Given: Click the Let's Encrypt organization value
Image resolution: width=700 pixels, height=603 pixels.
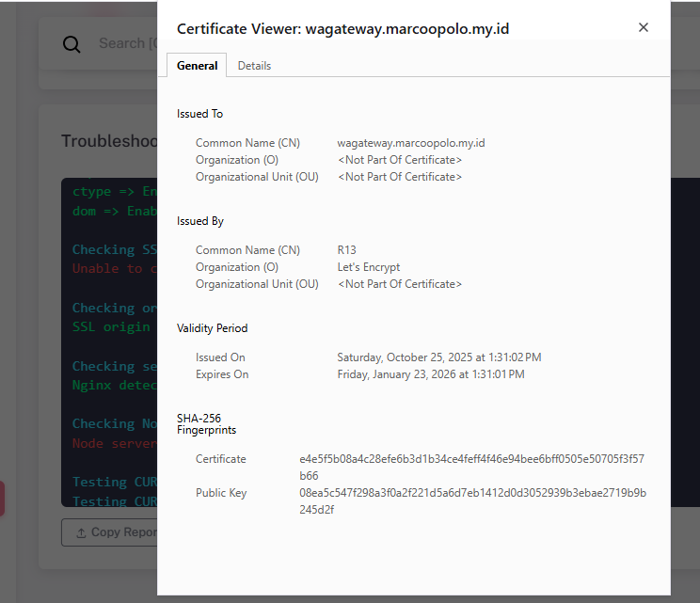Looking at the screenshot, I should point(369,267).
